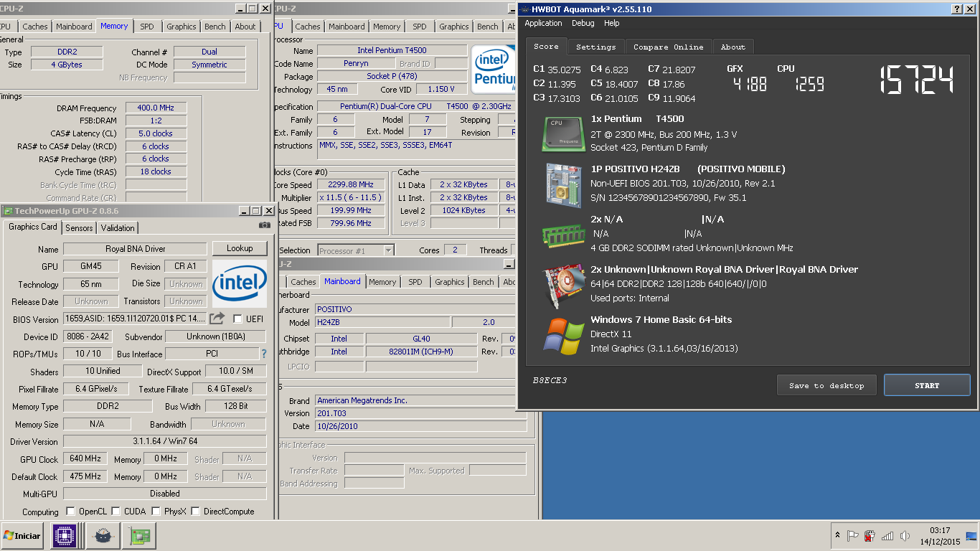The height and width of the screenshot is (551, 980).
Task: Click the START benchmark button
Action: click(x=927, y=385)
